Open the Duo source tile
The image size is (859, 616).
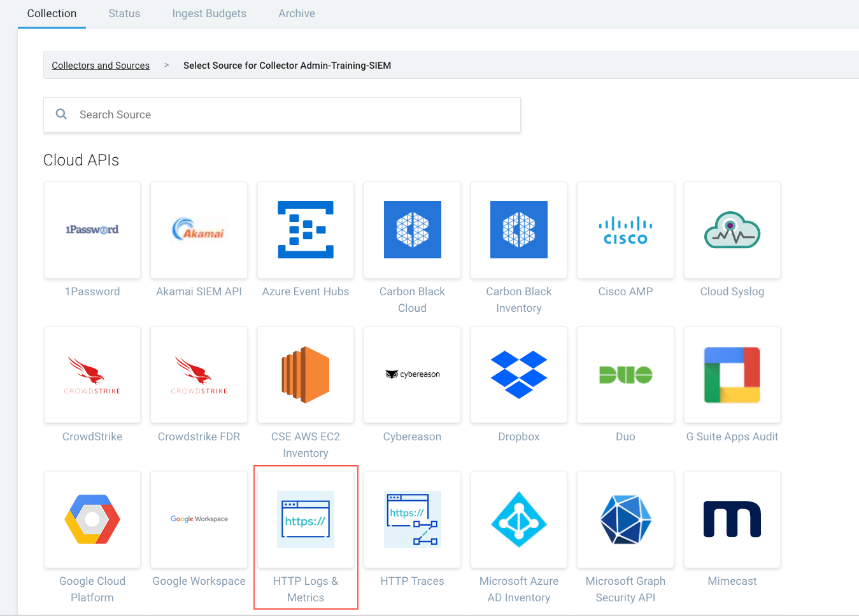pos(625,375)
